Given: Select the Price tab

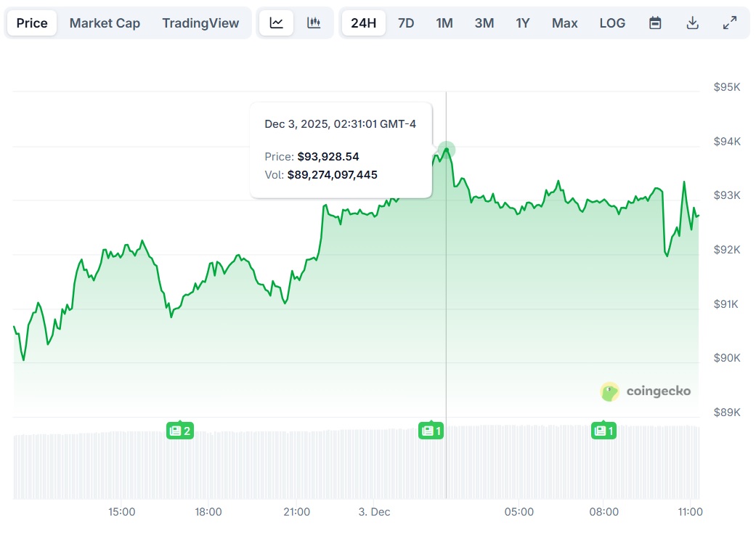Looking at the screenshot, I should (32, 23).
